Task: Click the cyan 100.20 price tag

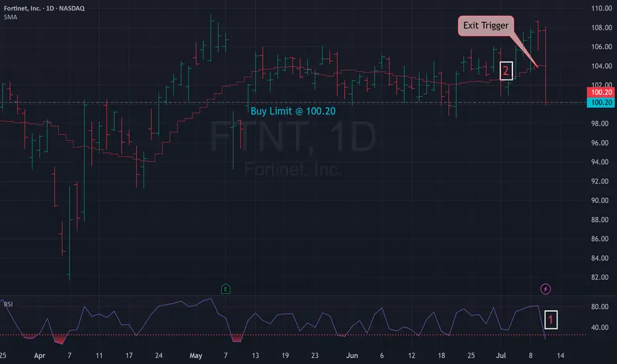Action: click(601, 103)
